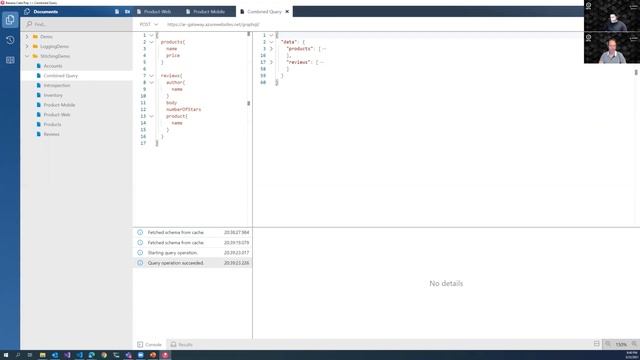640x360 pixels.
Task: Select Combined Query in the document tree
Action: (x=77, y=76)
